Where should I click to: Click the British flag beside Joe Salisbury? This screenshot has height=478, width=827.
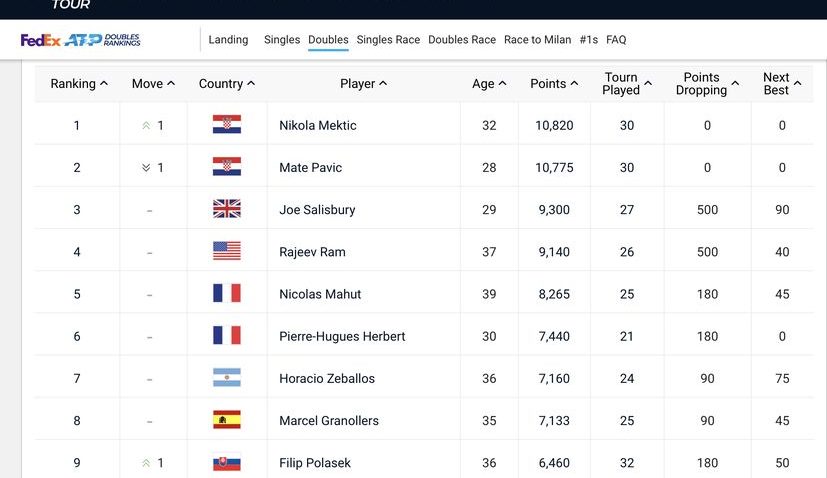(x=227, y=209)
